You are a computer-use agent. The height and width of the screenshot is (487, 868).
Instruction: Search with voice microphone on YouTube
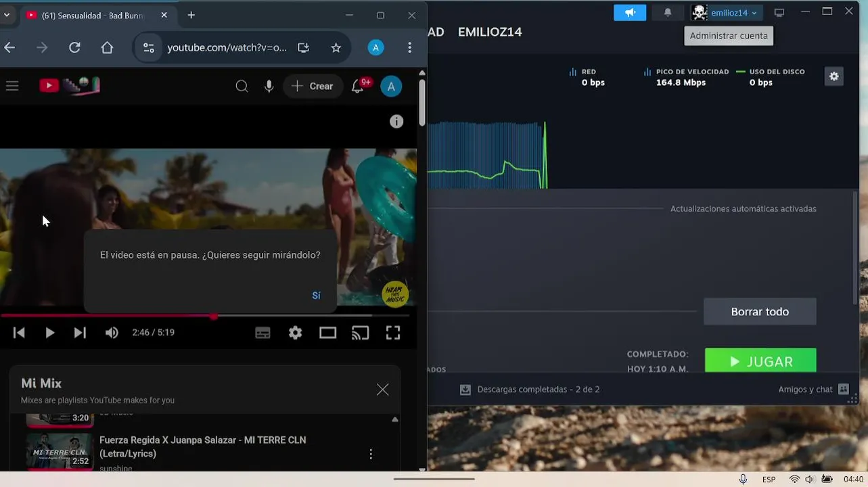[269, 86]
